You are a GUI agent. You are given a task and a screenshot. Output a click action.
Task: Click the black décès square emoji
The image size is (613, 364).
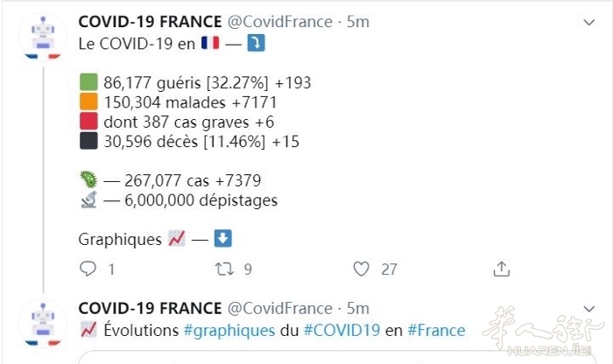pyautogui.click(x=88, y=141)
